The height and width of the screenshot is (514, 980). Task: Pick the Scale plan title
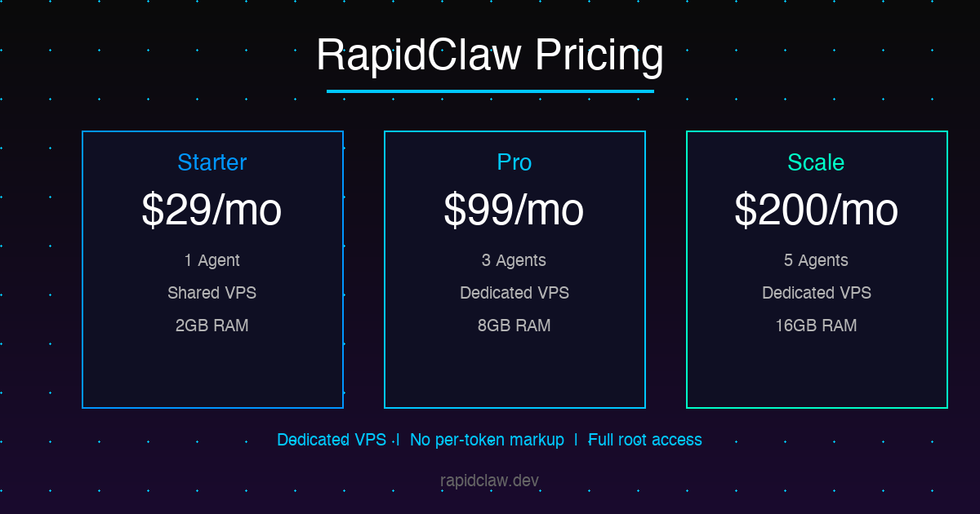click(x=817, y=162)
